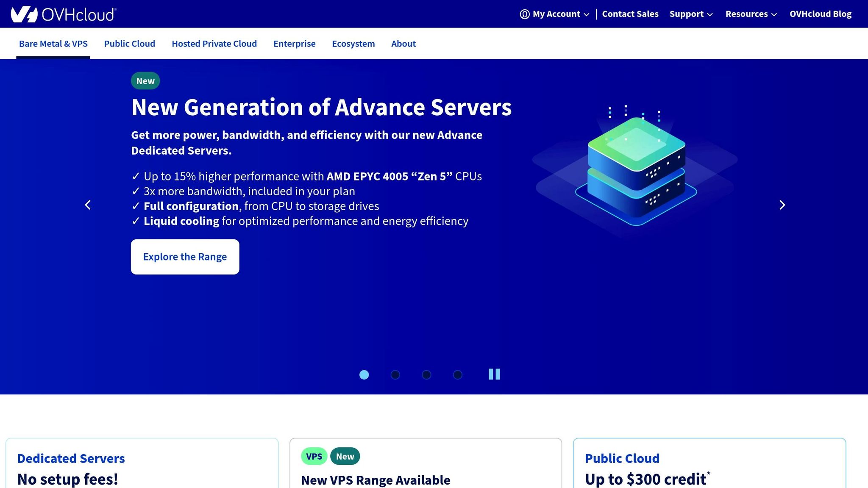Go back a slide using left arrow
Screen dimensions: 868x488
[88, 205]
